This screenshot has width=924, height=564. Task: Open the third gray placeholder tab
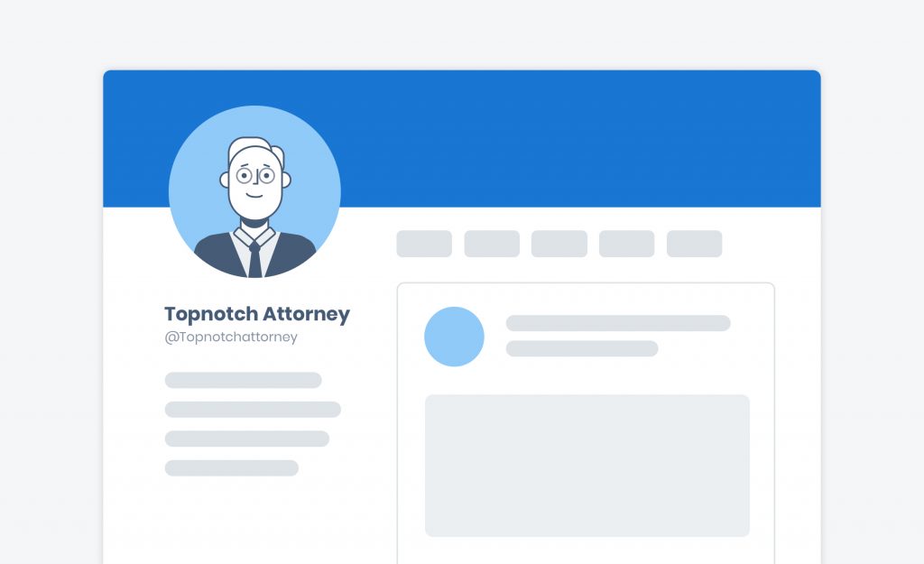559,244
